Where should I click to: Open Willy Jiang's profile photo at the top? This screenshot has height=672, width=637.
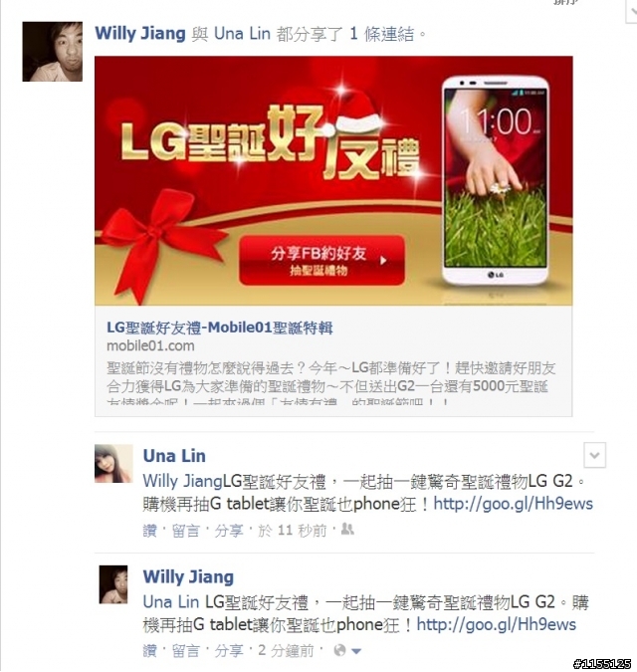click(53, 52)
